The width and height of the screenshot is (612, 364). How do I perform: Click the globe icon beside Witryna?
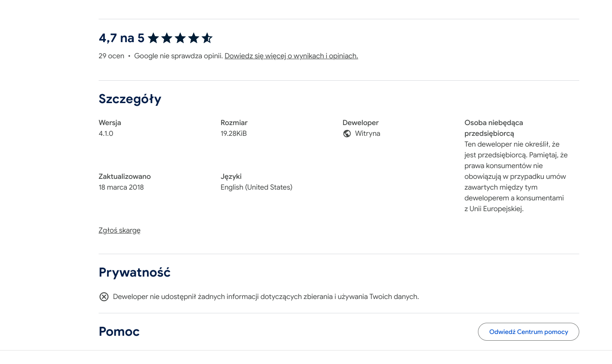pos(347,134)
